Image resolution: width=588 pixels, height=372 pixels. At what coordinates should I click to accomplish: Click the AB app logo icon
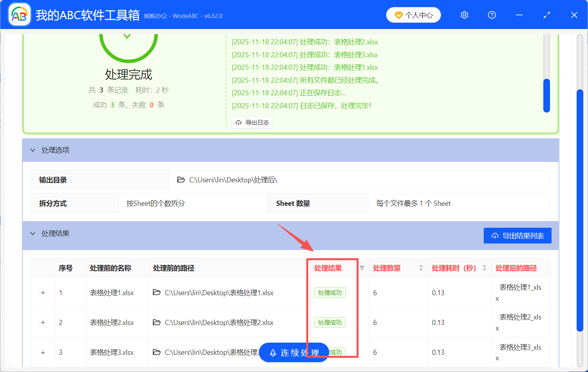(x=19, y=14)
